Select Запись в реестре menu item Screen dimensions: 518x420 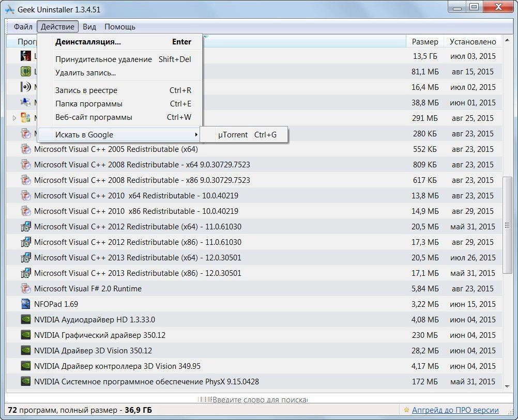tap(119, 90)
